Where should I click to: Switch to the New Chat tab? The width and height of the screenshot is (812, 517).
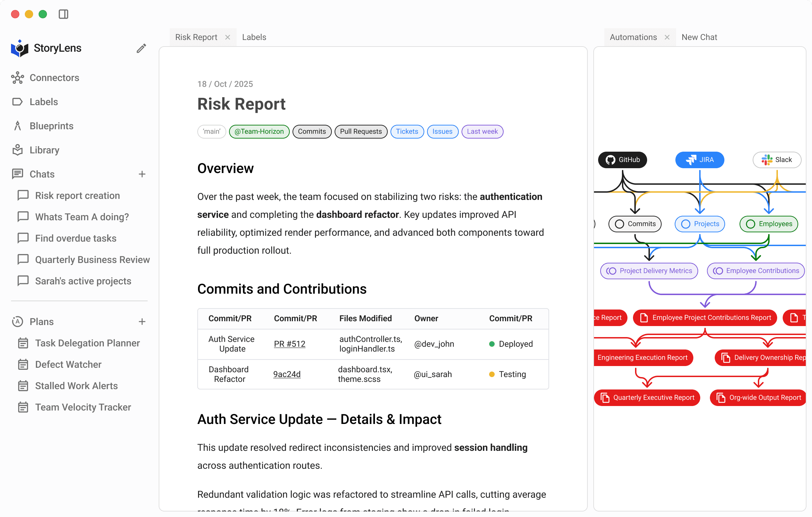(x=699, y=37)
